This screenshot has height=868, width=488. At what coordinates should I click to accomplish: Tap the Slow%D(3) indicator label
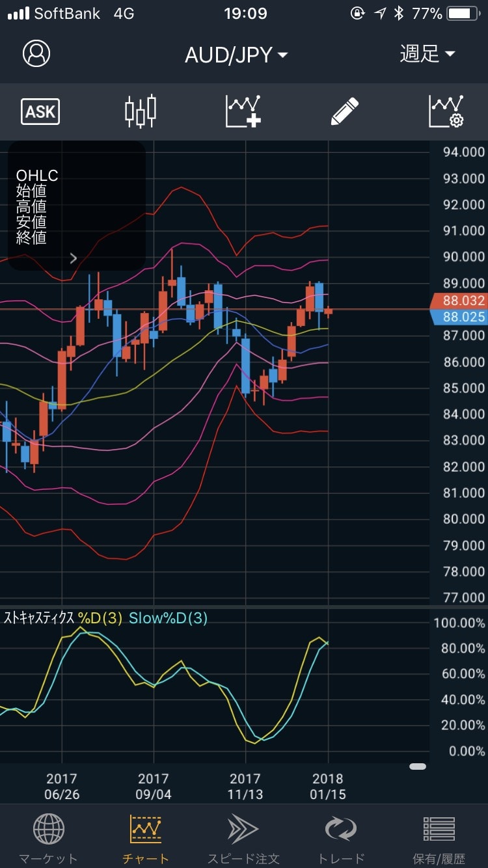point(168,618)
